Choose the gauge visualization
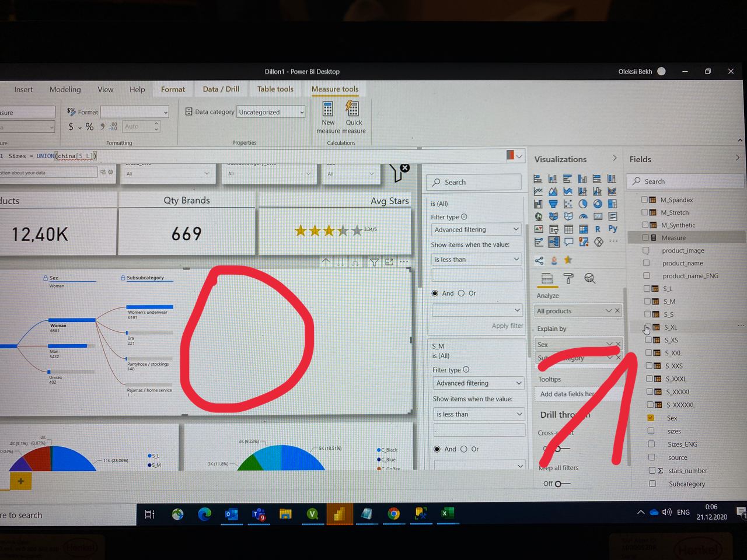 click(582, 216)
